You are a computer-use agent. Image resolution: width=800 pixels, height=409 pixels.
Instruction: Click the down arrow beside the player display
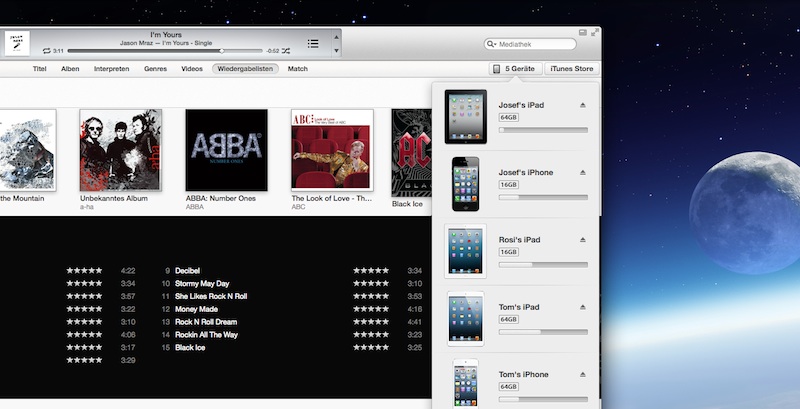(336, 50)
